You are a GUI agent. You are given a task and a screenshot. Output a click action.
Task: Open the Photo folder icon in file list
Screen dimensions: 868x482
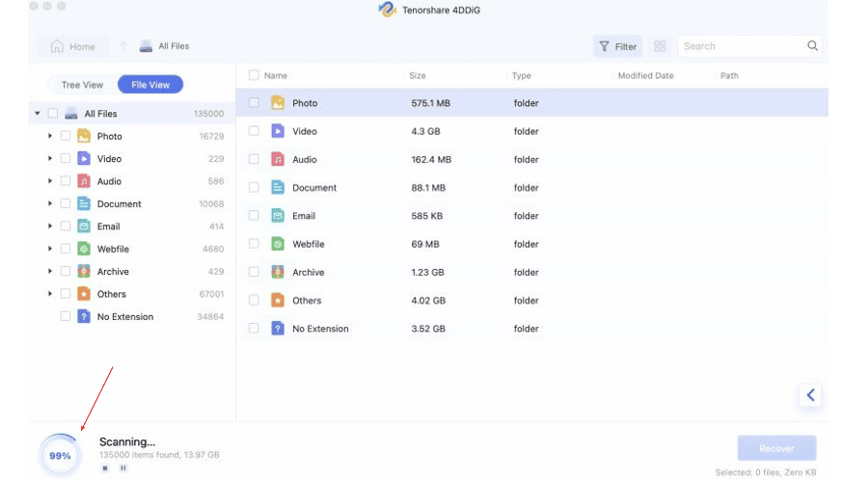point(278,103)
